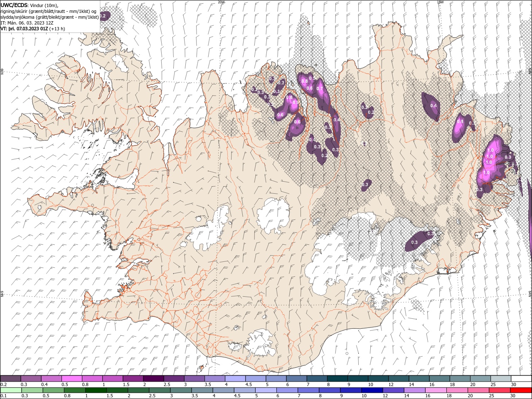Click the 0.7 precipitation value on map
Screen dimensions: 532x399
coord(320,88)
